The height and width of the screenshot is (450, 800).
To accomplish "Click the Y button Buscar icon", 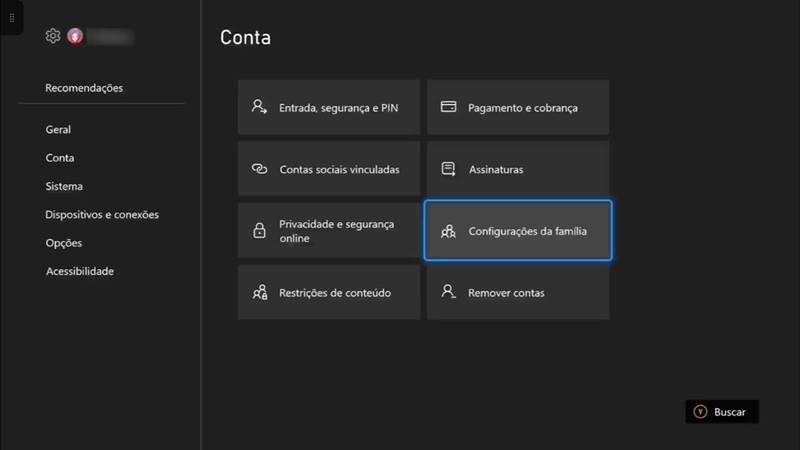I will (700, 412).
